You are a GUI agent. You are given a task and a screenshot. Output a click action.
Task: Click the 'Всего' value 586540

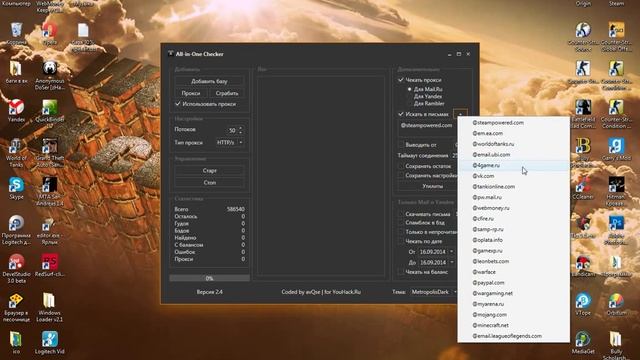(x=236, y=209)
